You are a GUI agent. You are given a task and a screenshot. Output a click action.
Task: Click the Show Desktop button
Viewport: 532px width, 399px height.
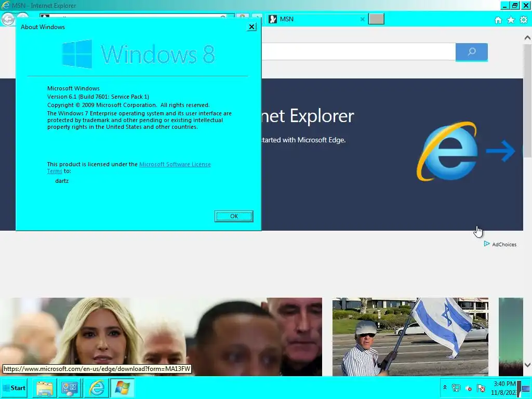coord(525,388)
